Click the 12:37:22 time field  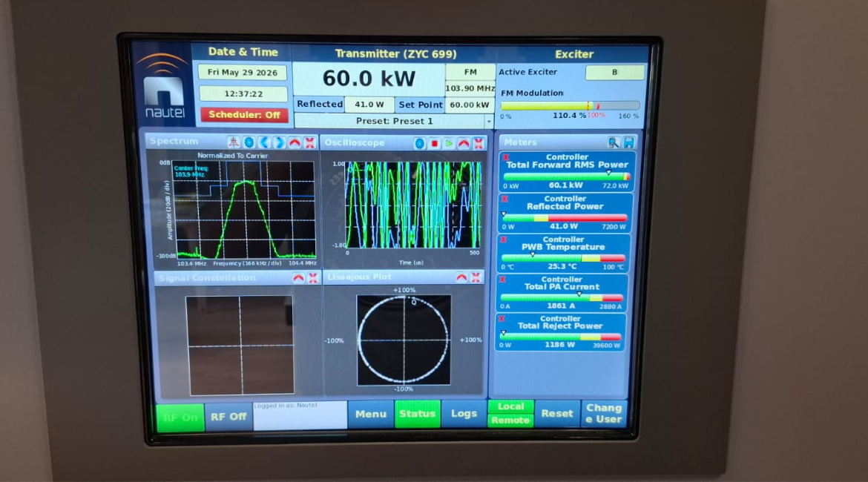click(x=243, y=93)
